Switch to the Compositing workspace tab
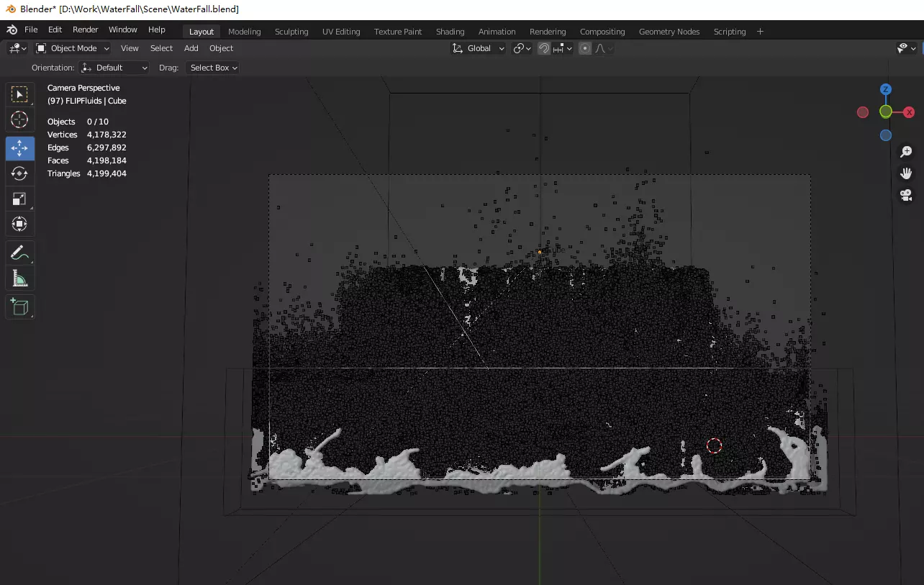The width and height of the screenshot is (924, 585). 602,32
